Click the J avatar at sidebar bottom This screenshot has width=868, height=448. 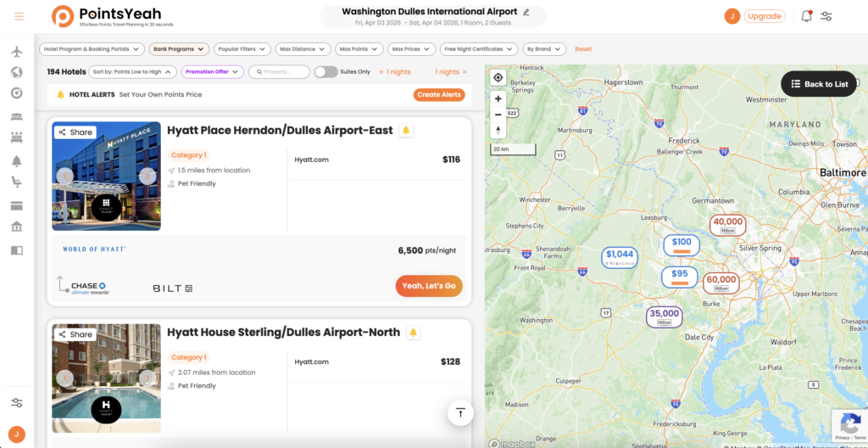click(x=17, y=434)
